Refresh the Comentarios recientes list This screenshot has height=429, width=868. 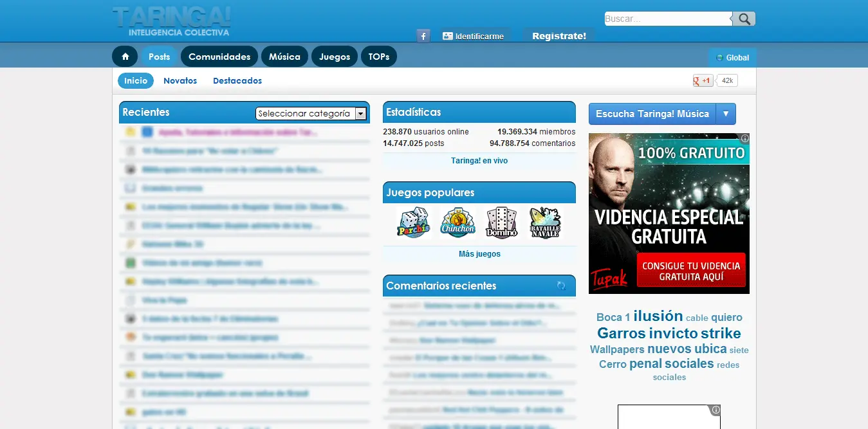tap(561, 286)
